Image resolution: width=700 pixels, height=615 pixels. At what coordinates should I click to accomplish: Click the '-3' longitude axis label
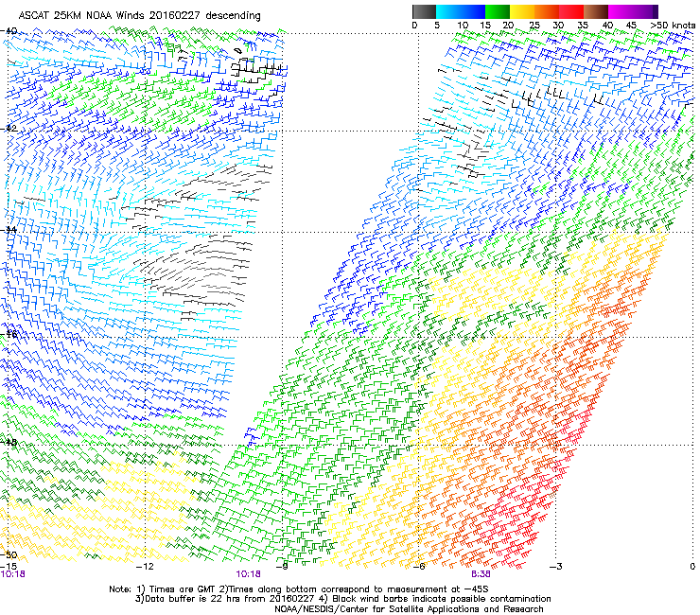(x=555, y=567)
